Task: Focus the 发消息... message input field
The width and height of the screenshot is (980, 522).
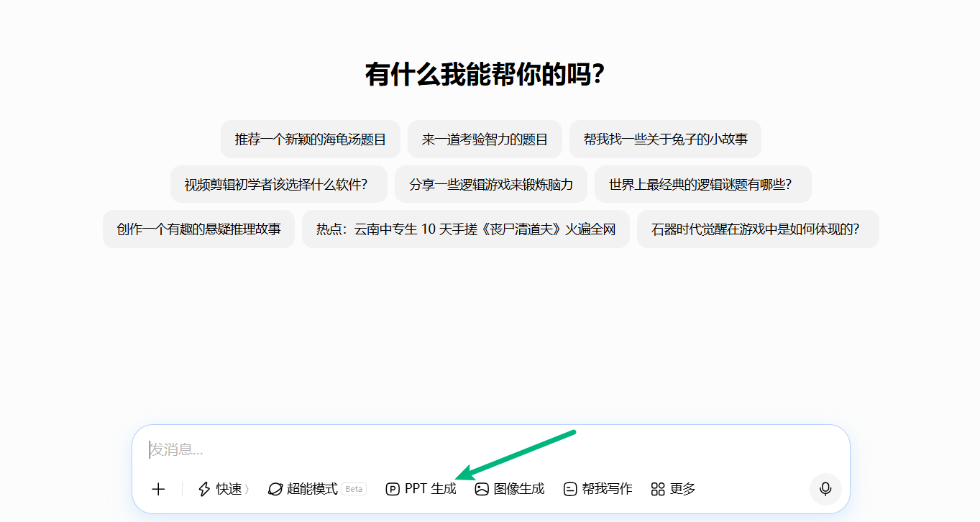Action: [491, 450]
